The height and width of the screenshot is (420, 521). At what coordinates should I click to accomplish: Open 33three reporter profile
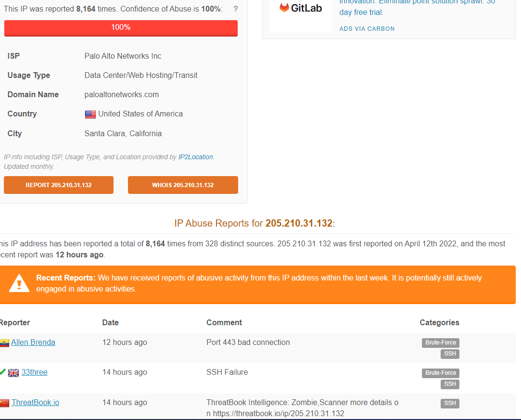tap(35, 372)
